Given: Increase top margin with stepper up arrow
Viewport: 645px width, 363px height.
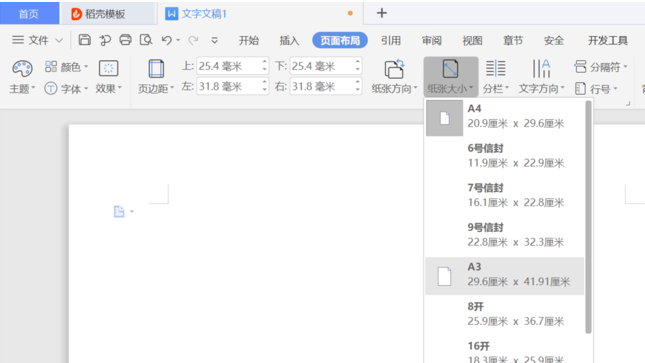Looking at the screenshot, I should coord(264,62).
